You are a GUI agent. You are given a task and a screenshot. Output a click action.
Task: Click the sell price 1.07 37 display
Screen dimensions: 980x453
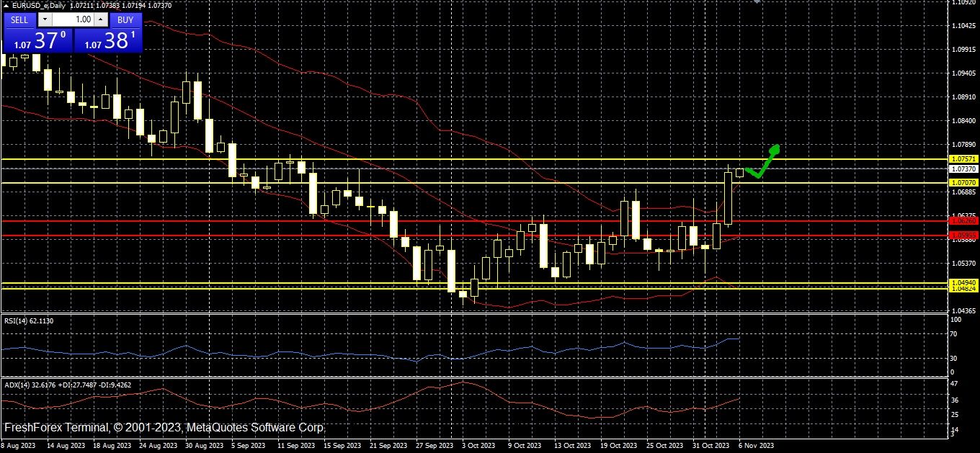click(37, 40)
